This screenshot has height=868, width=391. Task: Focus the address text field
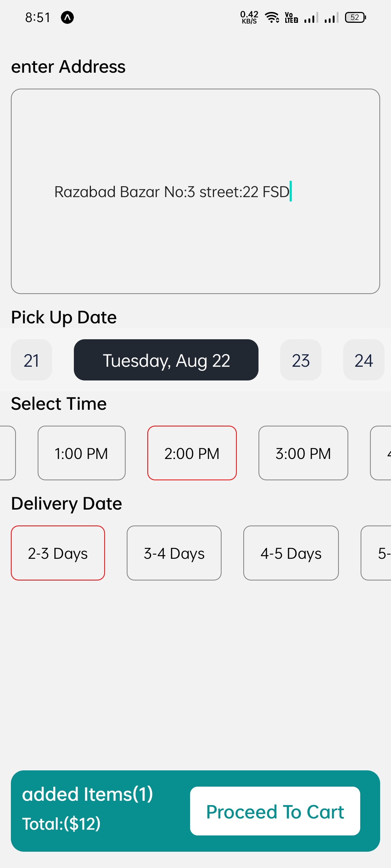[x=195, y=191]
